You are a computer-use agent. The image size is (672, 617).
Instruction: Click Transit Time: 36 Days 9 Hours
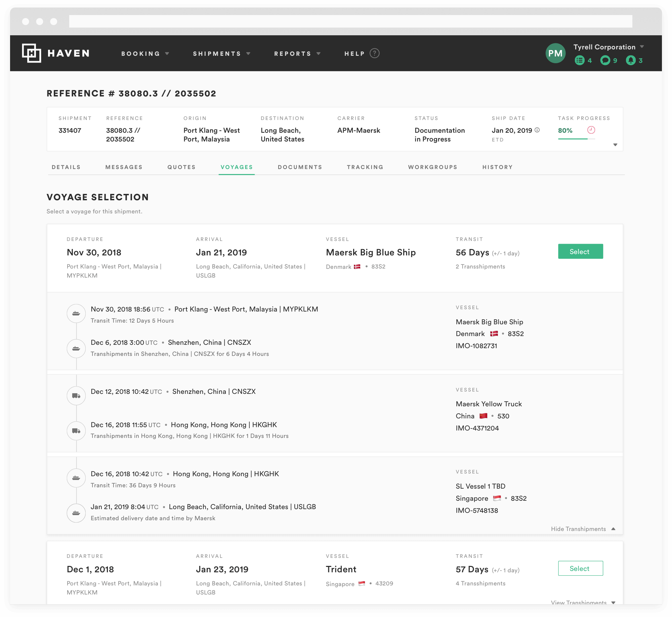pyautogui.click(x=133, y=485)
